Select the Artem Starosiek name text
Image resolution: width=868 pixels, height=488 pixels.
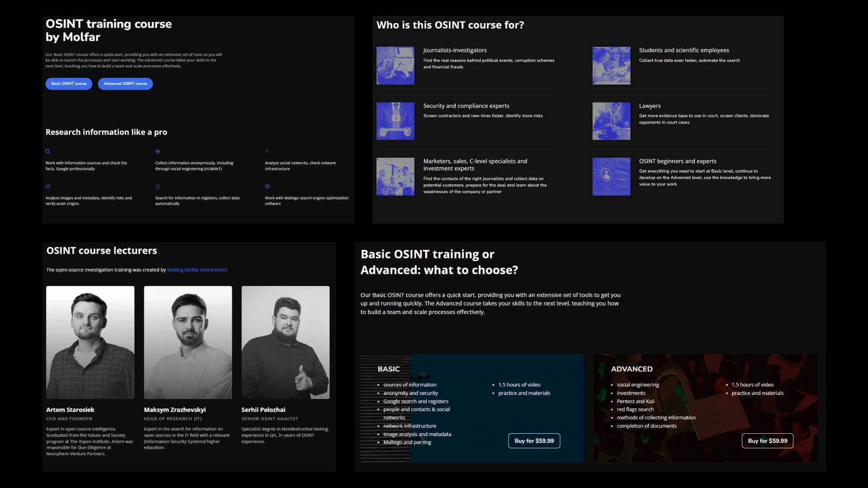pos(70,410)
